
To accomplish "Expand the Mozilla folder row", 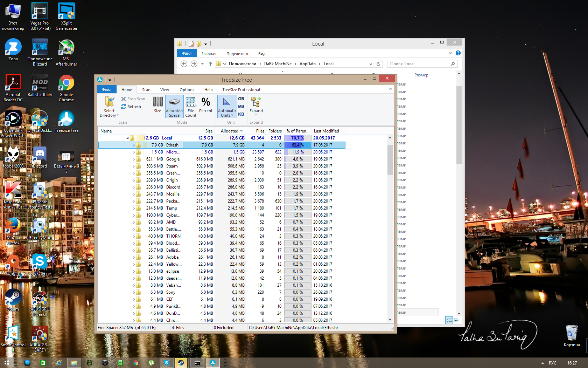I will tap(134, 194).
